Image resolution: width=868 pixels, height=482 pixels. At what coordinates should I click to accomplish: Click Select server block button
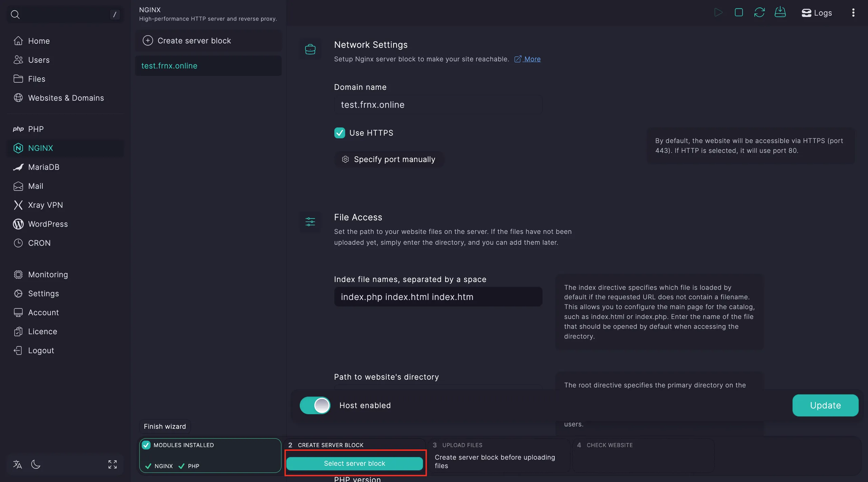[355, 463]
